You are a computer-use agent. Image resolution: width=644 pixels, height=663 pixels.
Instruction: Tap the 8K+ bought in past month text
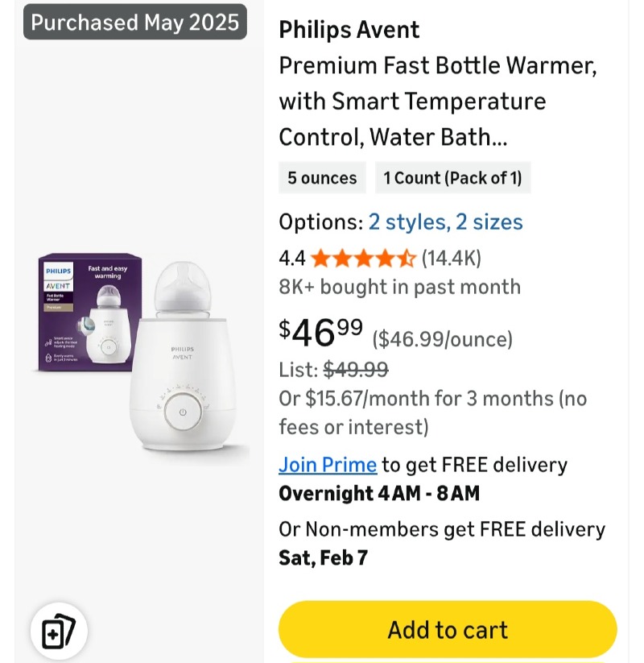[x=399, y=287]
